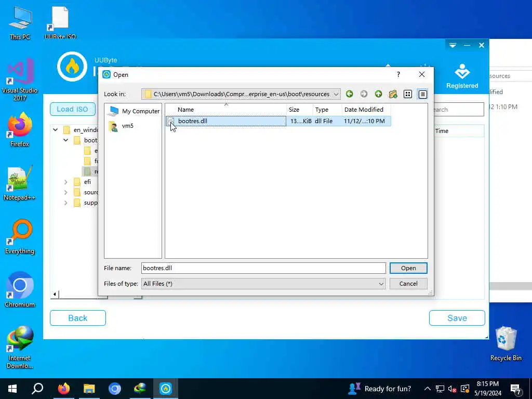Open Internet Download Manager desktop shortcut

(20, 347)
